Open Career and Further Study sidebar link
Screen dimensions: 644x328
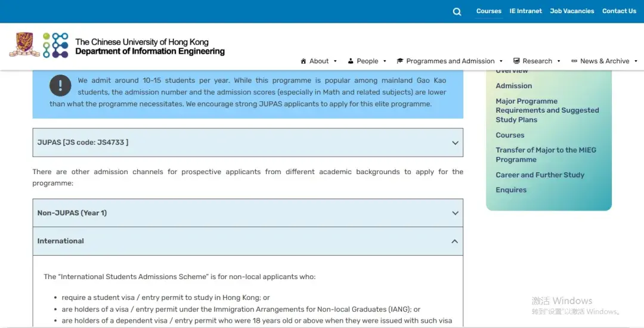point(540,175)
